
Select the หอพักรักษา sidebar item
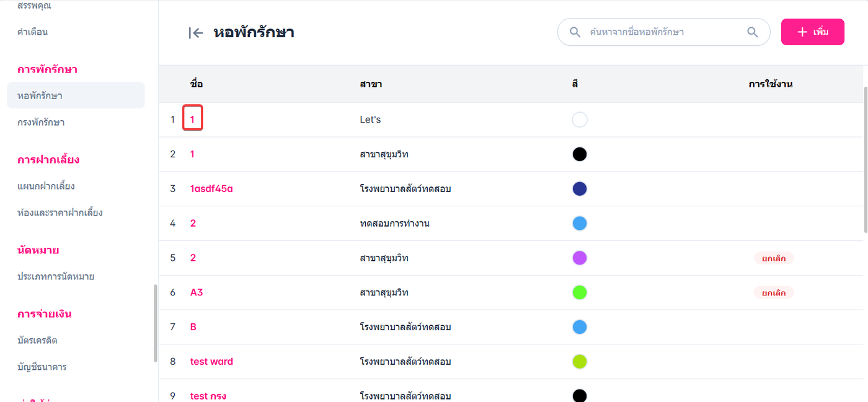(40, 95)
